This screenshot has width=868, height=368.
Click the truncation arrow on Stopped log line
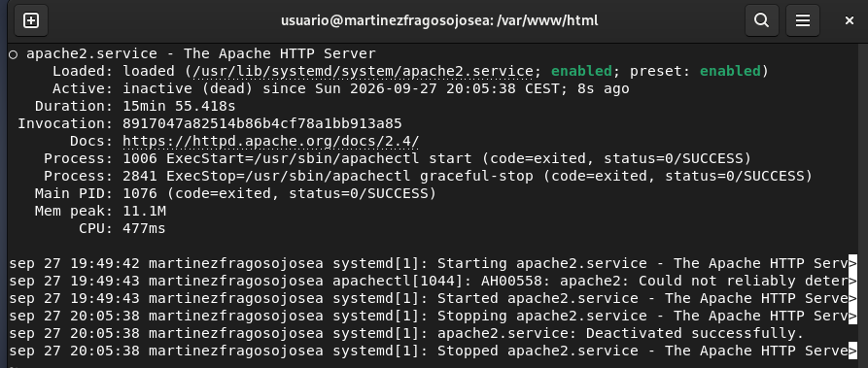pyautogui.click(x=852, y=351)
